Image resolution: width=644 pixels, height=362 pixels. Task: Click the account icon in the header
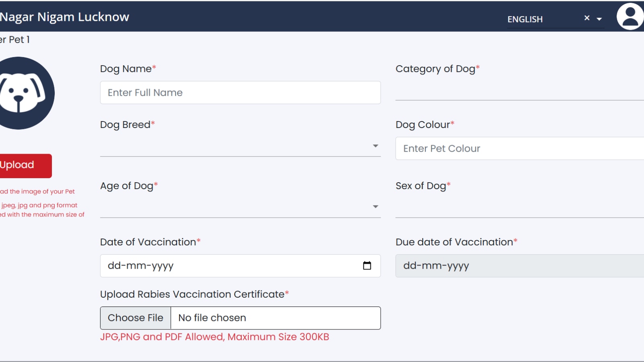tap(630, 17)
